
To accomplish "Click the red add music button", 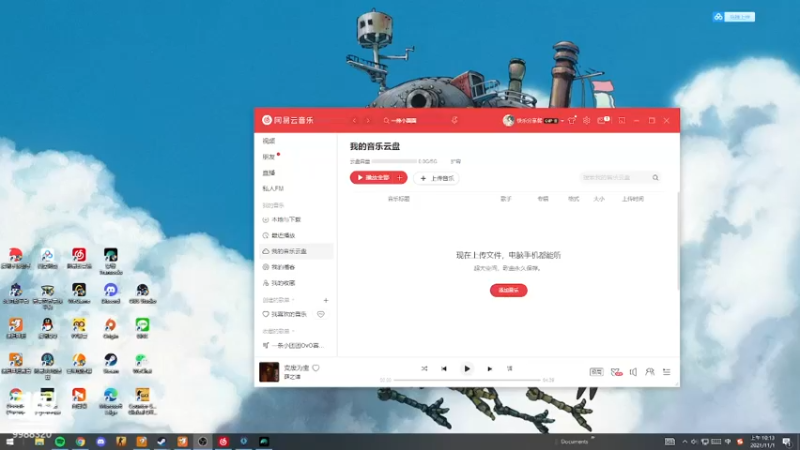I will click(x=509, y=290).
